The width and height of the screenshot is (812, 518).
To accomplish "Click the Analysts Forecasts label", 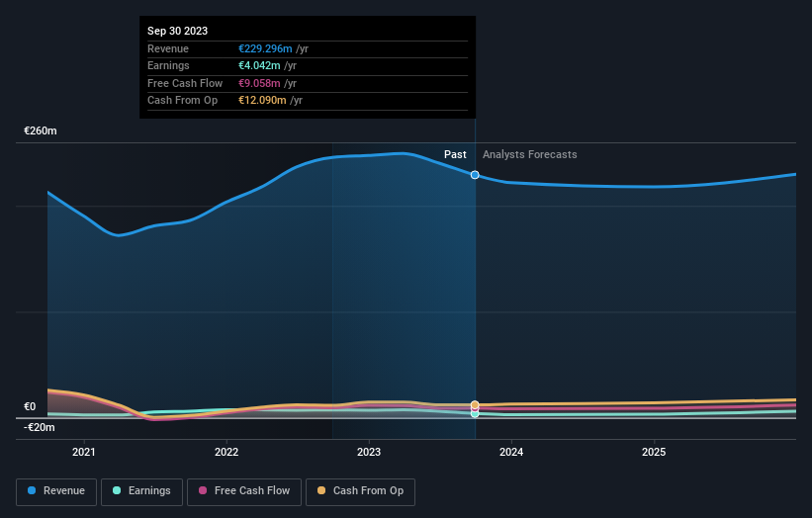I will (x=530, y=154).
